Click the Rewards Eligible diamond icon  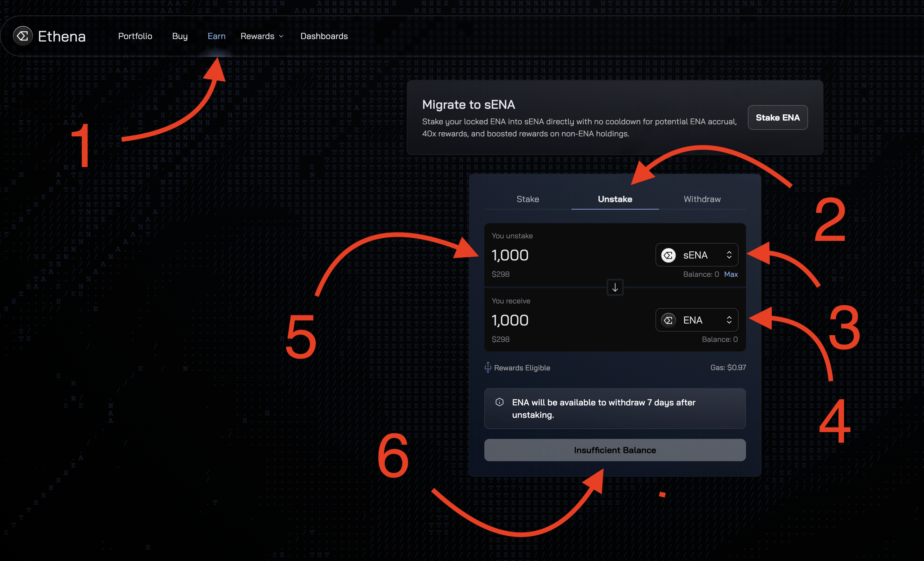[x=488, y=367]
